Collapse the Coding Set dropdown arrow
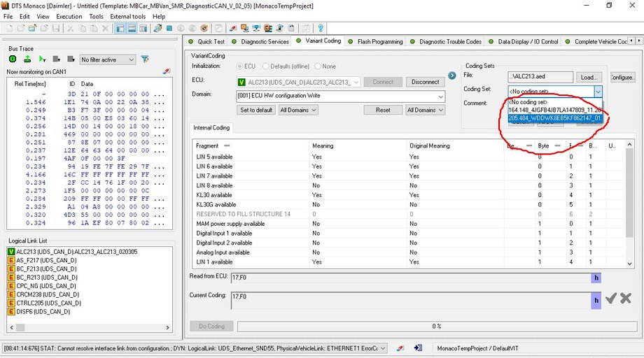This screenshot has width=644, height=358. pos(598,91)
